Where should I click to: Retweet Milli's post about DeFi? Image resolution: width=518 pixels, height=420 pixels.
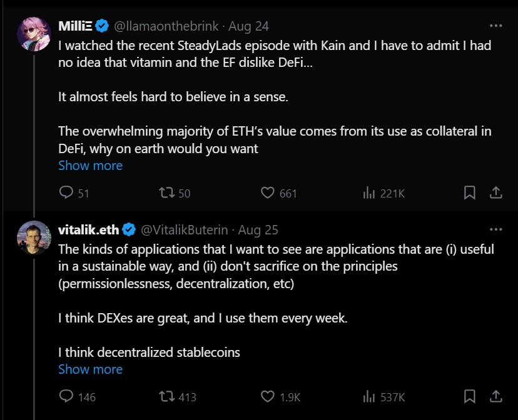[x=167, y=193]
